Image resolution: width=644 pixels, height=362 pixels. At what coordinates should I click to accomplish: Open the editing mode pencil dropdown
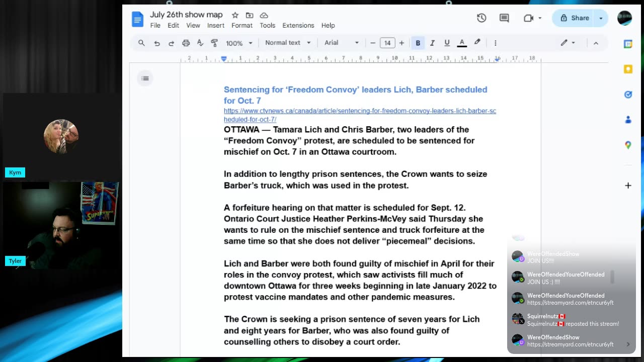tap(568, 43)
